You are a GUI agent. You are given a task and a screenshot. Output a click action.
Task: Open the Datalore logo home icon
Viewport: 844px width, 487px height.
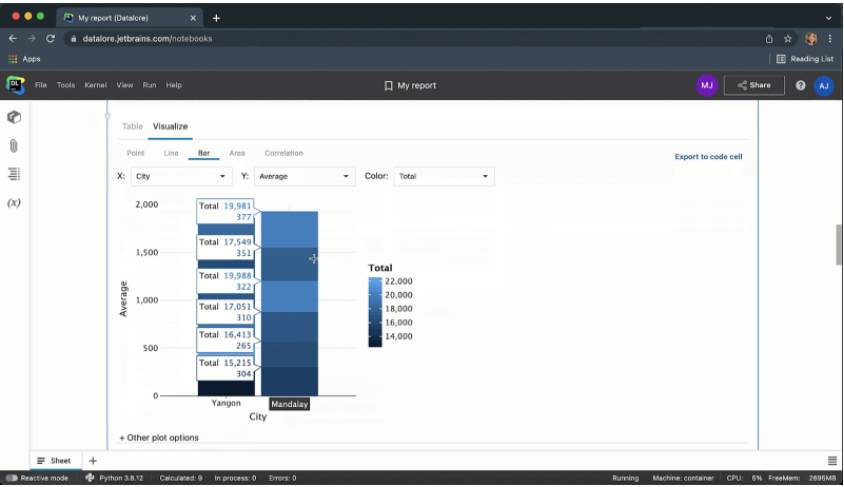click(15, 85)
